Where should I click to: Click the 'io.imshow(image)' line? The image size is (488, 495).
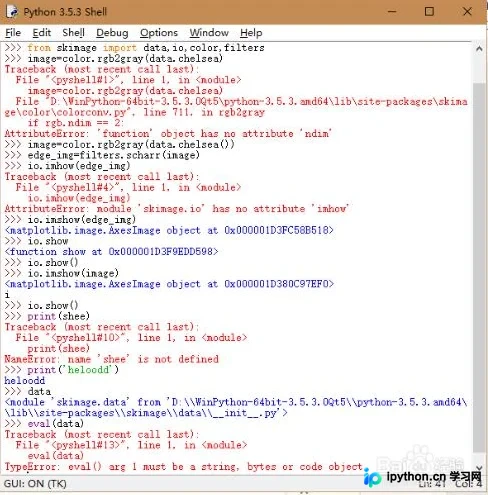[62, 273]
